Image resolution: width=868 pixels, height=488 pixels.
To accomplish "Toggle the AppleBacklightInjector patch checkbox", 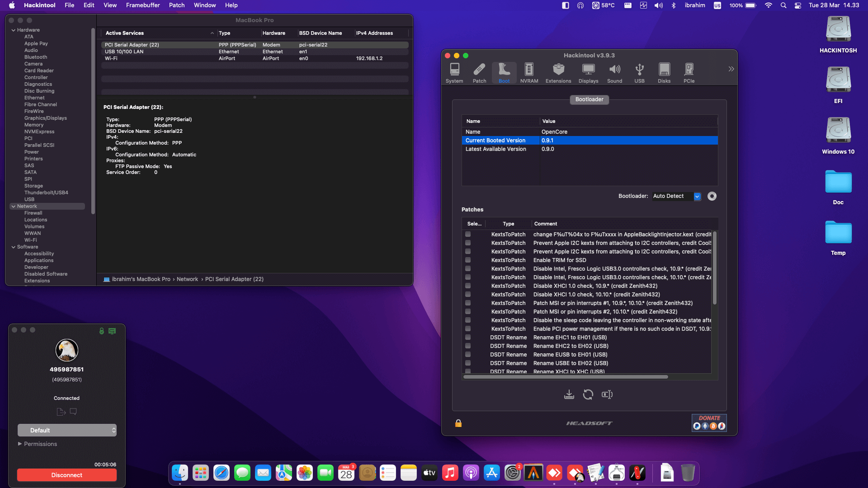I will tap(468, 235).
